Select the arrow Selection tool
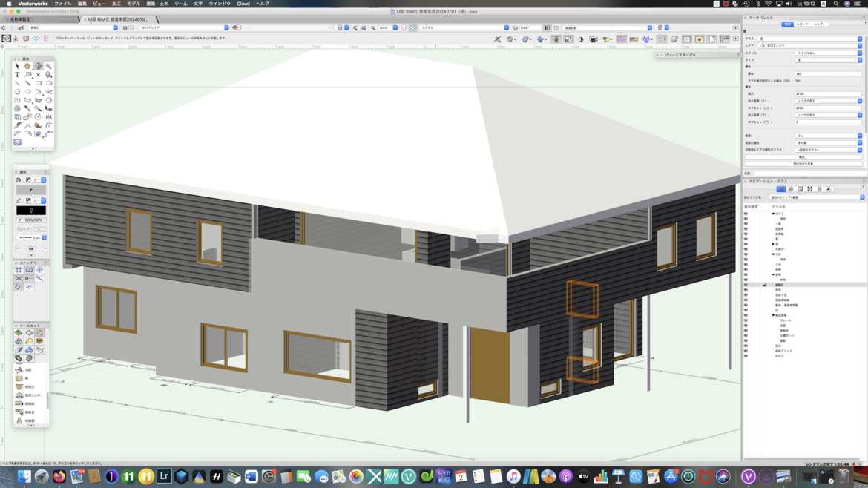This screenshot has width=868, height=488. pyautogui.click(x=17, y=66)
